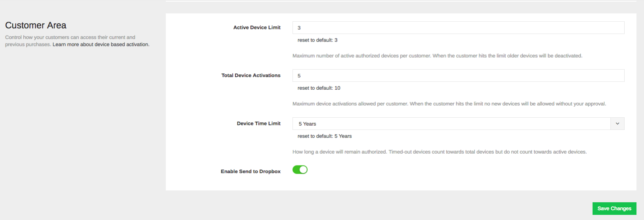This screenshot has width=644, height=220.
Task: Click the Total Device Activations label
Action: pyautogui.click(x=251, y=75)
